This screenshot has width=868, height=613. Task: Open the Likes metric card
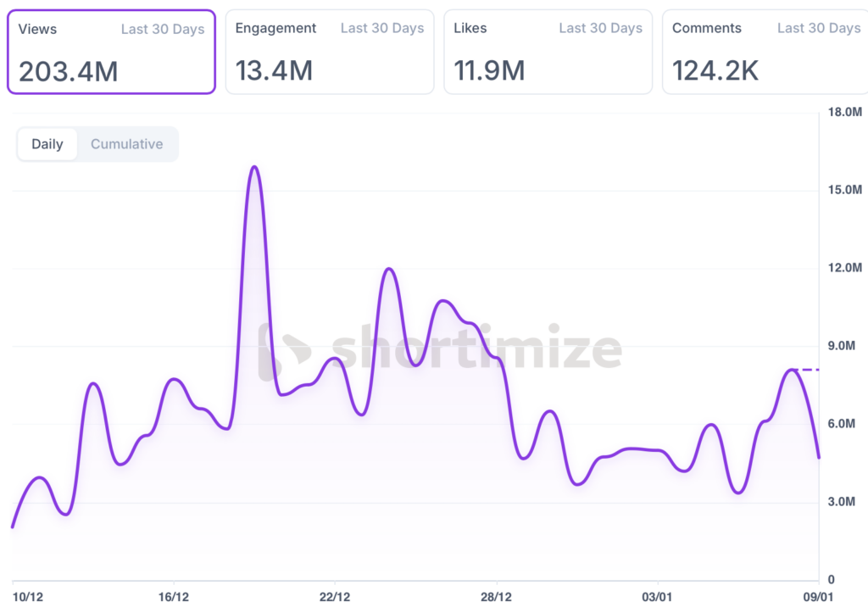point(548,52)
